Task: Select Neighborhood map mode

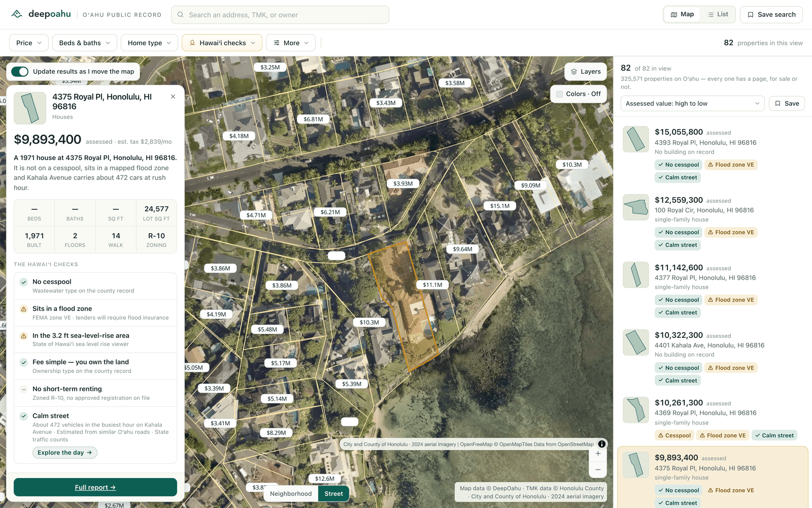Action: [291, 494]
